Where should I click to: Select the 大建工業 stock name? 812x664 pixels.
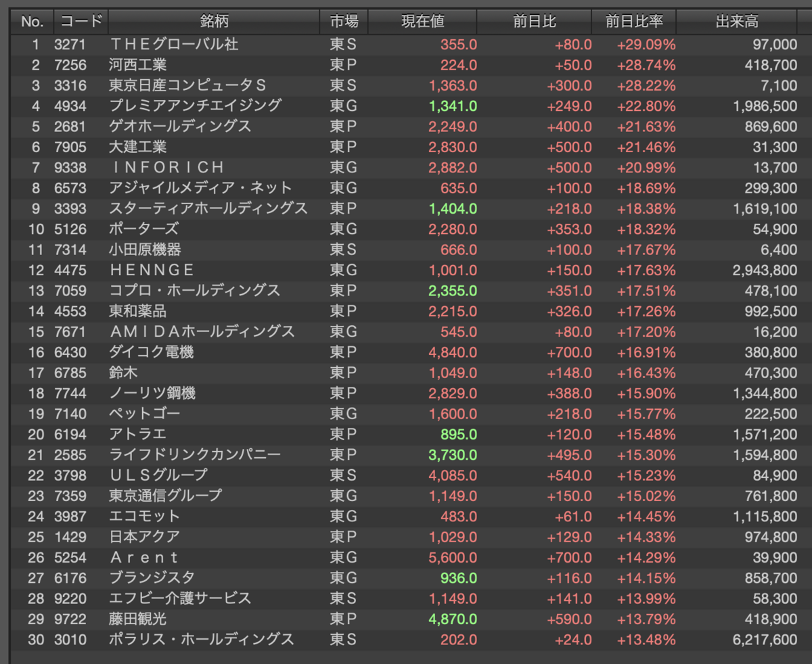click(x=138, y=147)
